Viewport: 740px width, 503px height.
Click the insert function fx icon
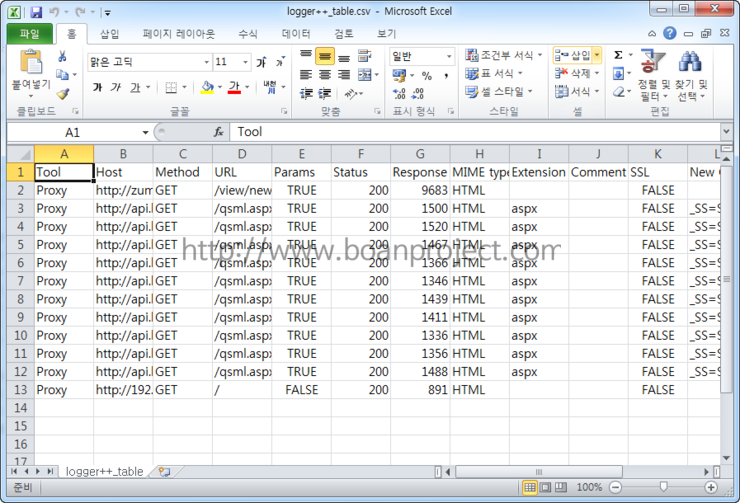219,132
